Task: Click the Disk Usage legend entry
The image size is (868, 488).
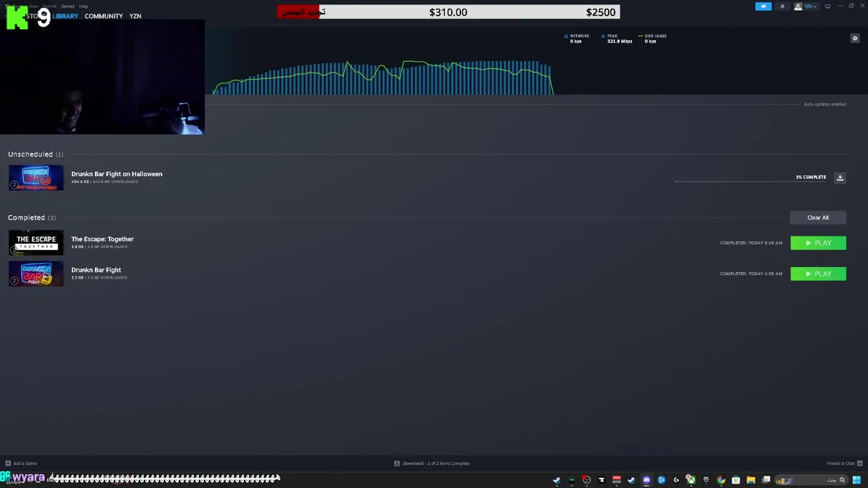Action: click(652, 38)
